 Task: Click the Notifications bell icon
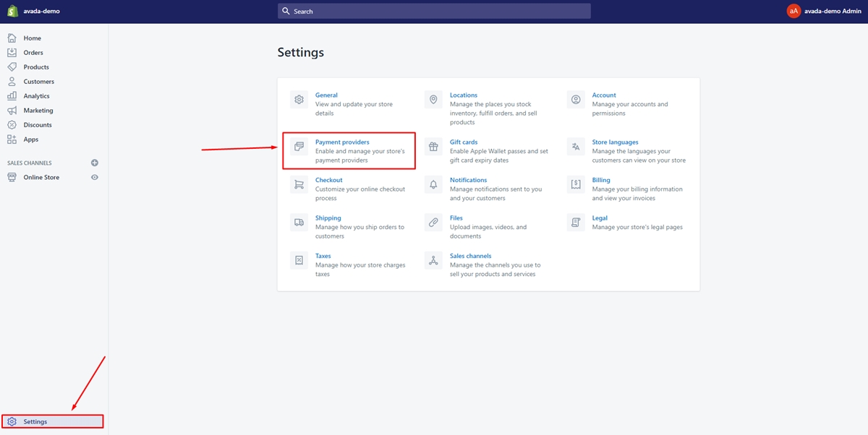click(433, 184)
